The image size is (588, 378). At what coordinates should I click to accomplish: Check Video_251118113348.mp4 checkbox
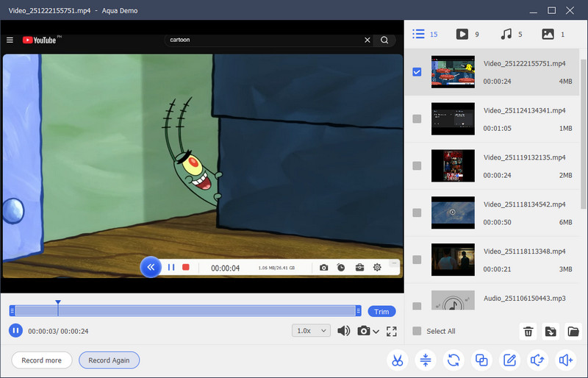pos(417,260)
